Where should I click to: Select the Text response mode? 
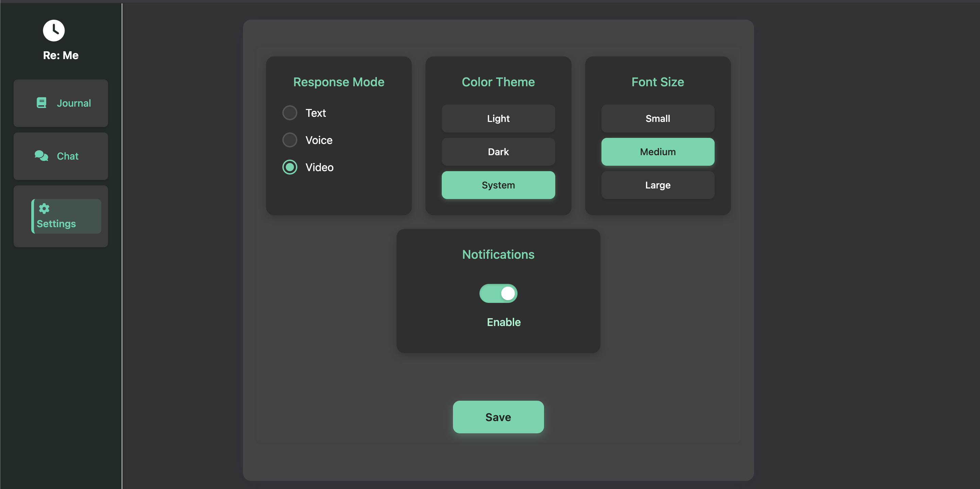click(x=290, y=113)
